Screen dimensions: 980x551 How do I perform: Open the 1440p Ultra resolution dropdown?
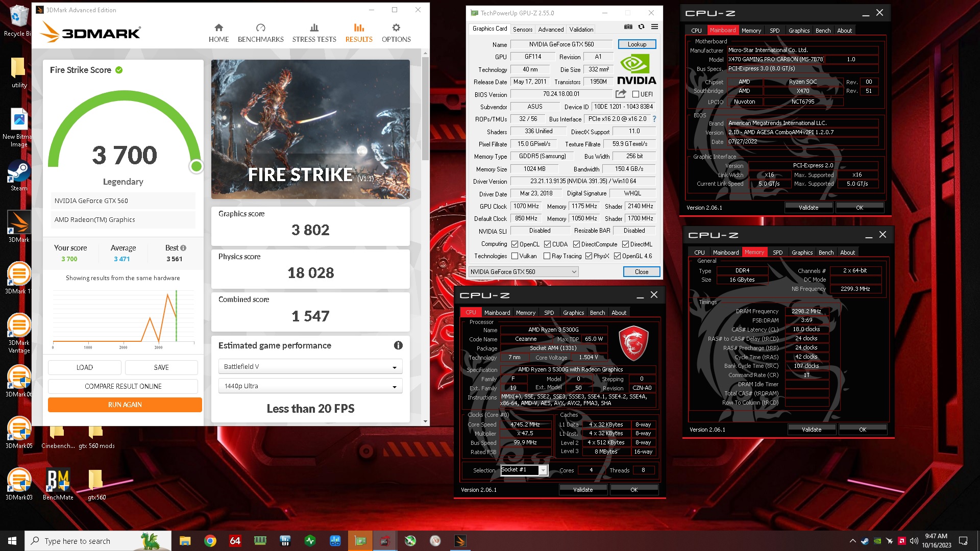point(310,386)
